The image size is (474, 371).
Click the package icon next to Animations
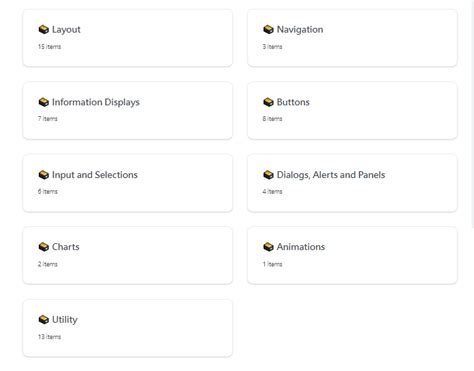(268, 247)
